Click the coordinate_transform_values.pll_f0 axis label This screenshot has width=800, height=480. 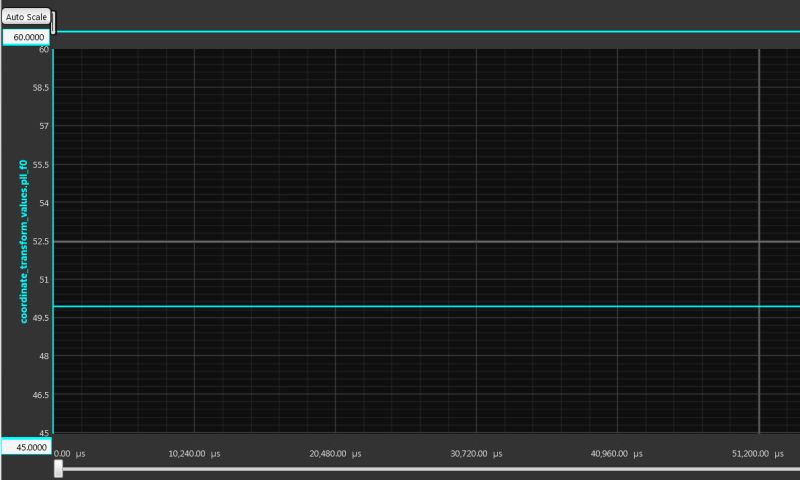(23, 241)
